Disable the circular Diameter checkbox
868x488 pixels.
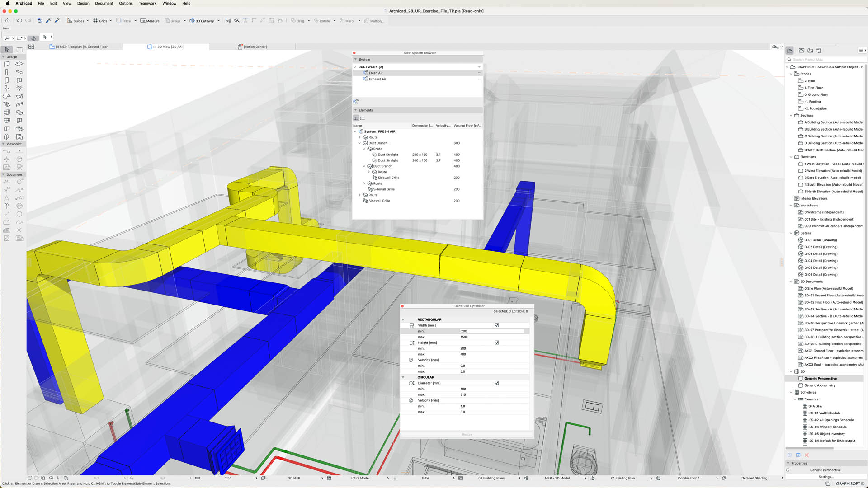496,383
